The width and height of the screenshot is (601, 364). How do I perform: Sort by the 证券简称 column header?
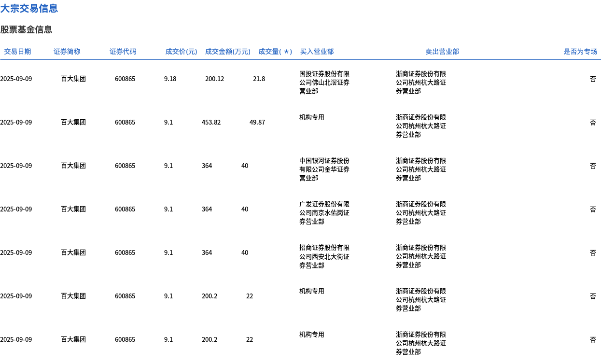coord(67,52)
